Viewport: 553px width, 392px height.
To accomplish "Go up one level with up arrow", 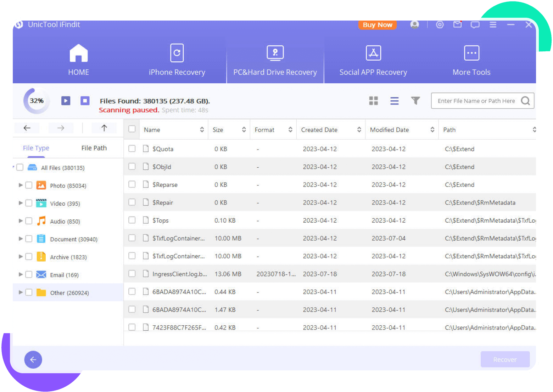I will 104,128.
